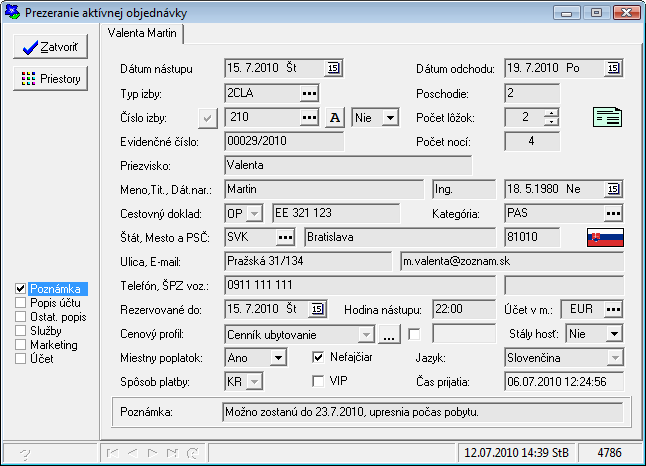Decrease Počet lôžok with down arrow

(551, 122)
